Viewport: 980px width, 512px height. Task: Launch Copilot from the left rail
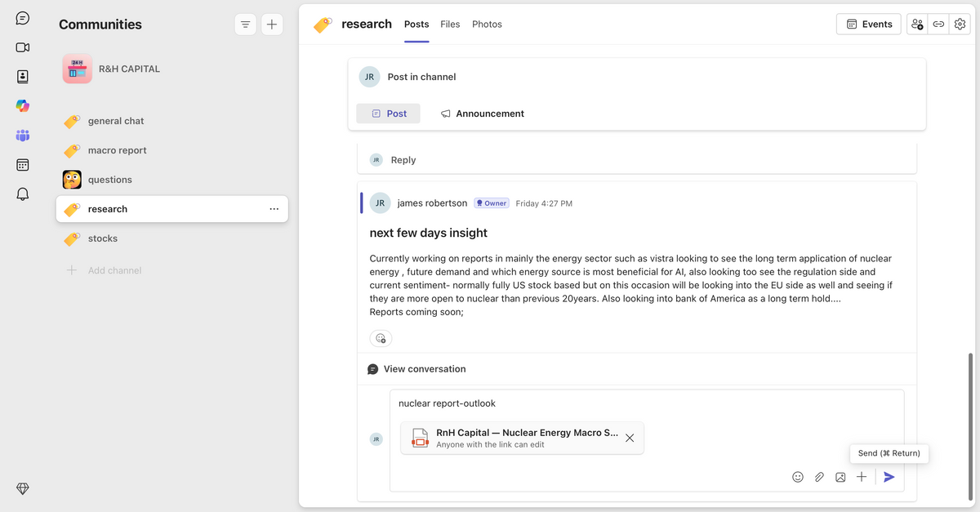(23, 106)
